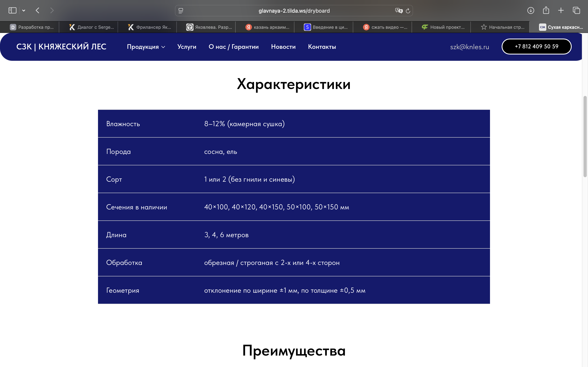Click the '3, 4, 6 метров' value
Screen dimensions: 588x367
pos(226,235)
